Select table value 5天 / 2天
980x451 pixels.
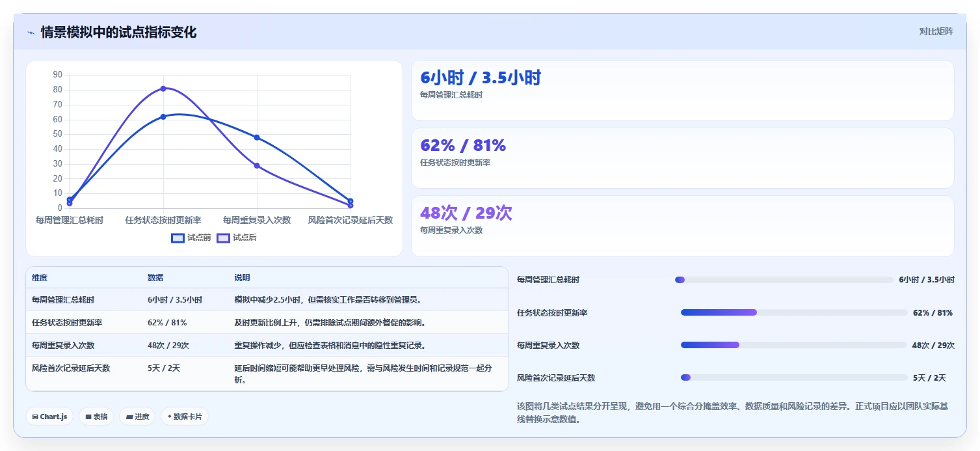pos(164,368)
